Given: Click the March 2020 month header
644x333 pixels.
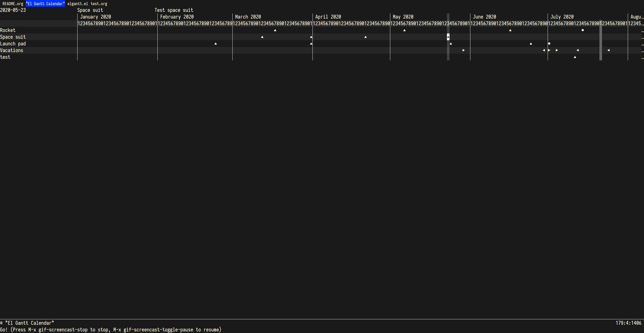Looking at the screenshot, I should tap(248, 17).
